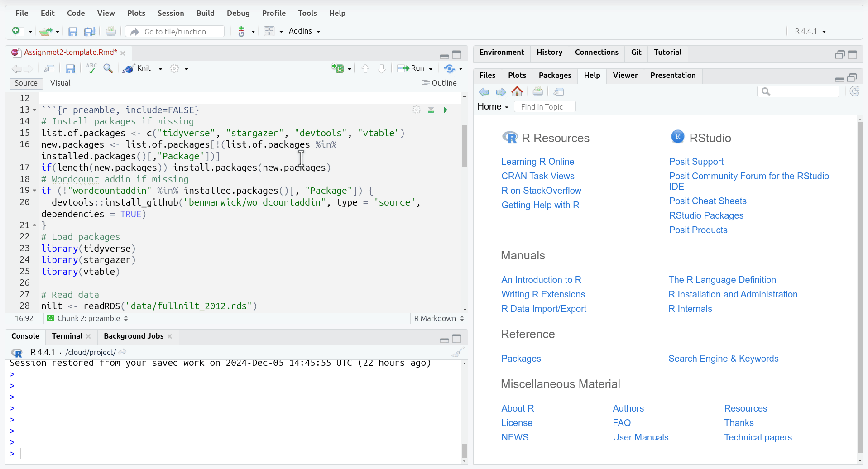Switch to the History tab

click(x=549, y=53)
